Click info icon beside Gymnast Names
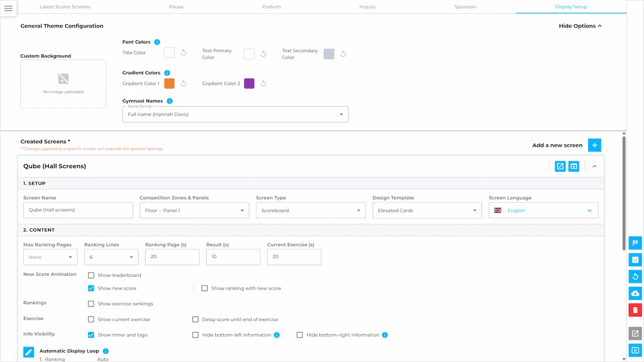Viewport: 644px width, 362px height. click(170, 101)
